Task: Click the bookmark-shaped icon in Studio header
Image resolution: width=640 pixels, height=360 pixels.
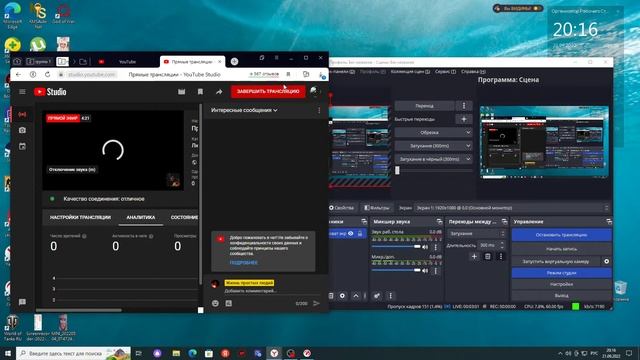Action: (x=200, y=92)
